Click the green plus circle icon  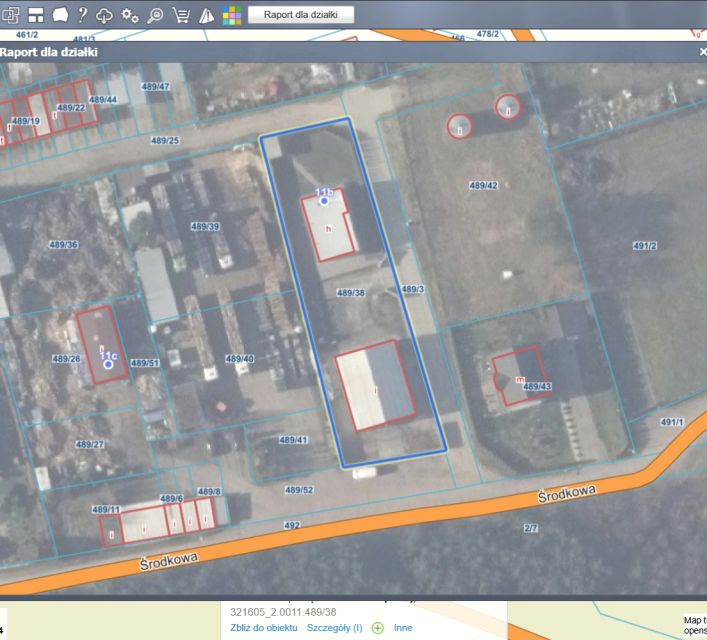[378, 628]
